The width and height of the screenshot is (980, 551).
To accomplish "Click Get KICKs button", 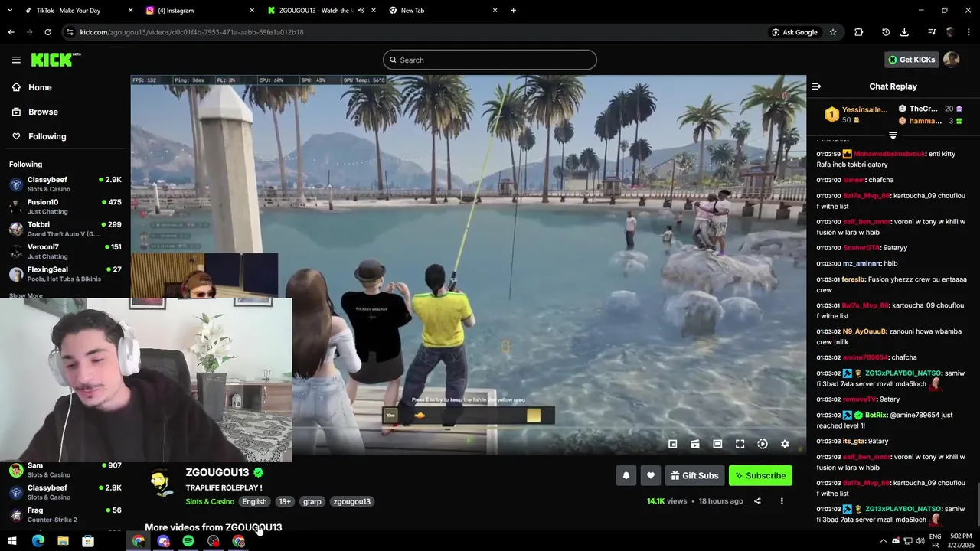I will coord(912,60).
